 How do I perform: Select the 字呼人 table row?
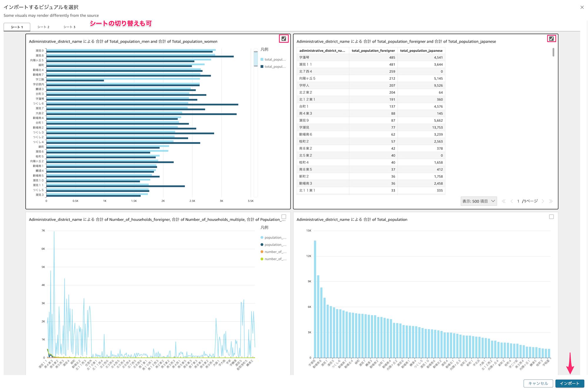[371, 86]
